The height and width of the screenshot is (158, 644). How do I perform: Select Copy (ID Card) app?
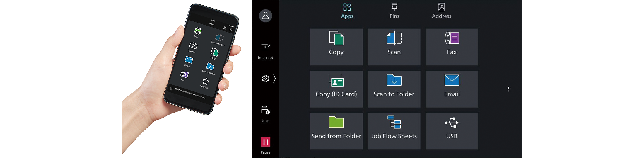point(336,89)
